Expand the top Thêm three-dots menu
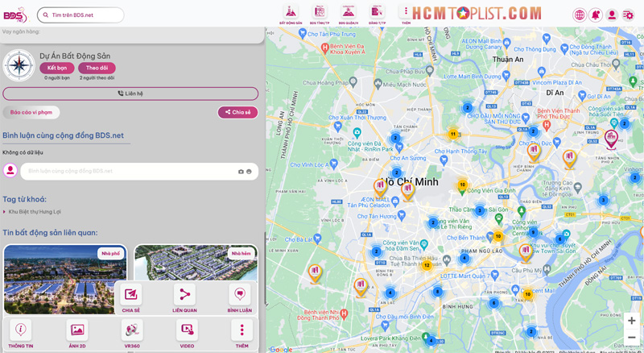Viewport: 644px width, 353px height. click(x=406, y=13)
